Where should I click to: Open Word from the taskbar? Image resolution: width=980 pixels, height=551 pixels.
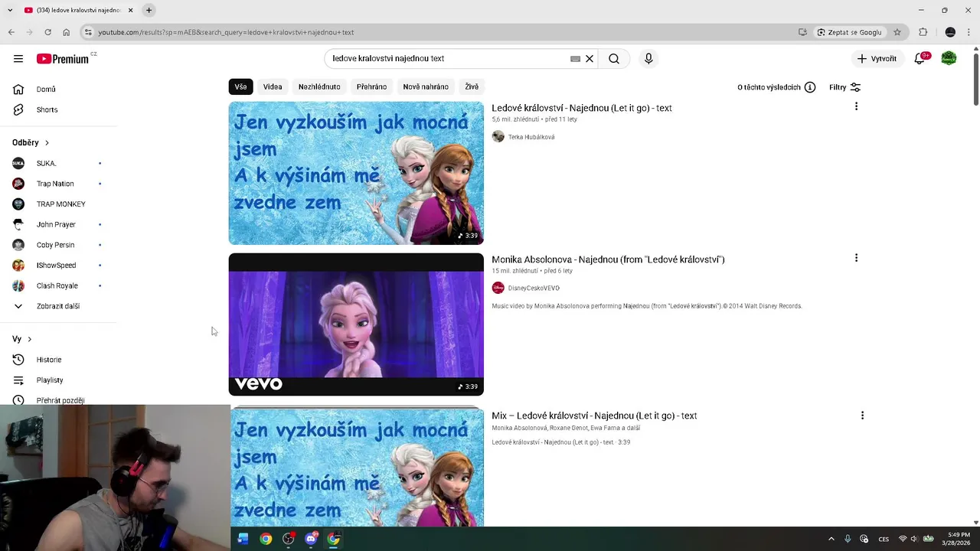tap(243, 539)
